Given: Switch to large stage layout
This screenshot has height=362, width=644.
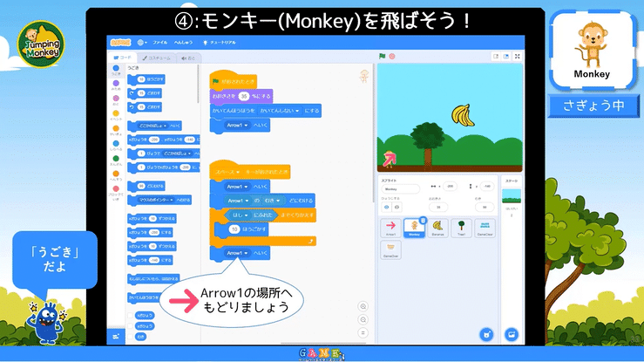Looking at the screenshot, I should click(506, 57).
